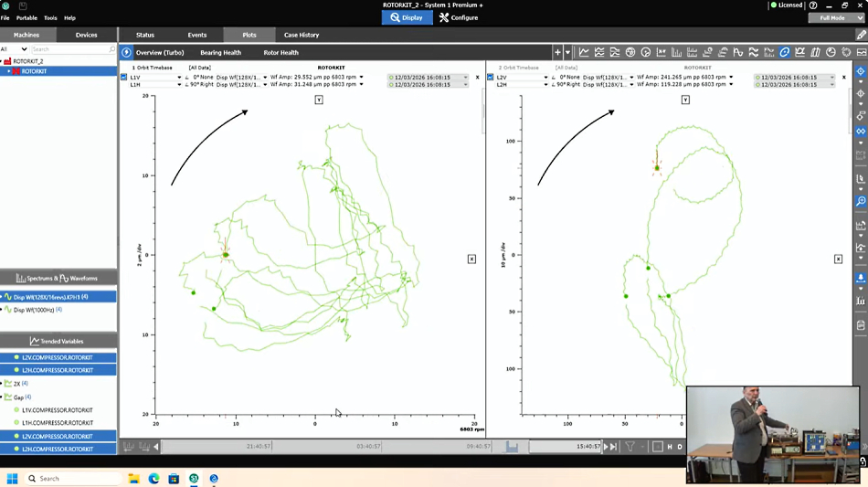Toggle the L1V plot checkbox
Screen dimensions: 868x487
point(124,78)
